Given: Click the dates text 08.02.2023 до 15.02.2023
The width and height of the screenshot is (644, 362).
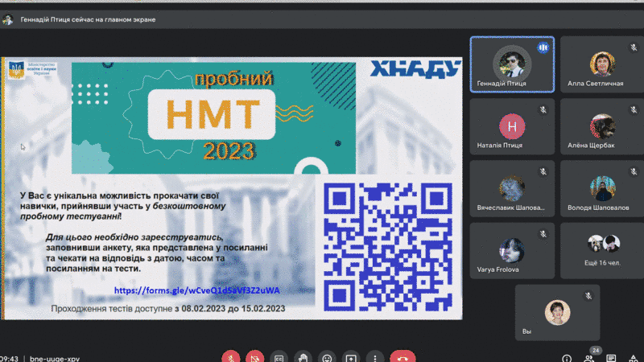Looking at the screenshot, I should [233, 309].
